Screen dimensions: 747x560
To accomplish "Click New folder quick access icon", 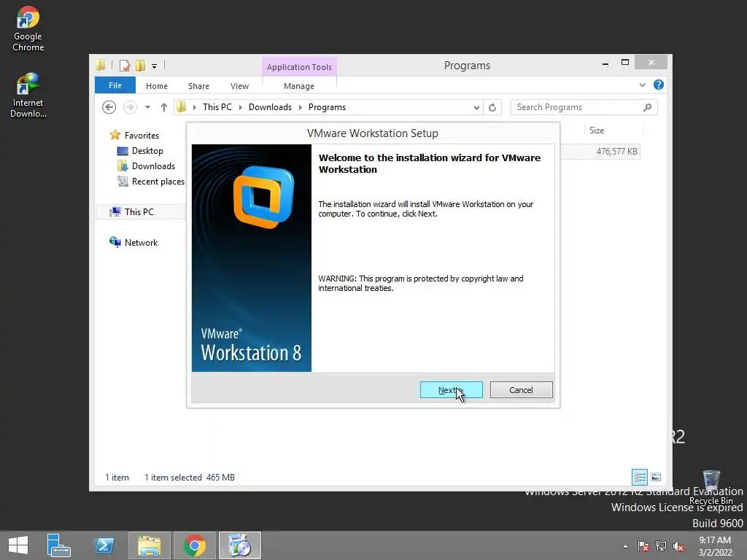I will [x=141, y=65].
